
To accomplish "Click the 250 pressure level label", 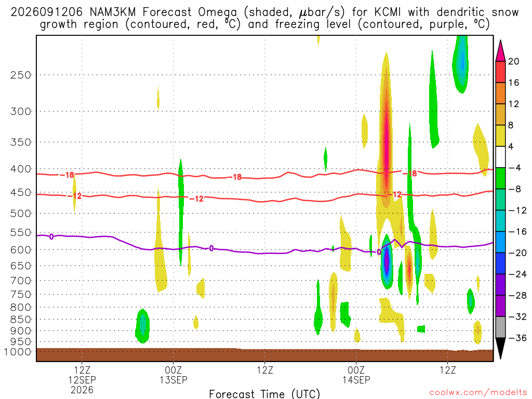I will tap(21, 75).
